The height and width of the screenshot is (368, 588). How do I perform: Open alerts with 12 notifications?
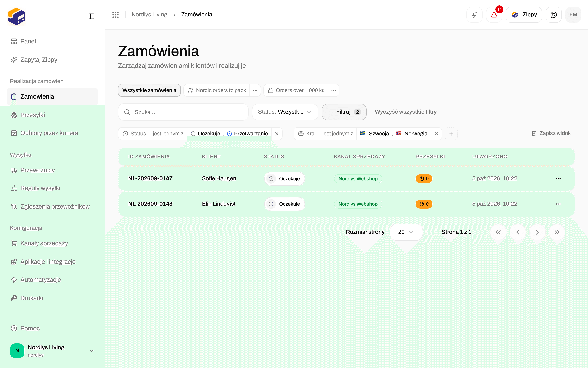pyautogui.click(x=494, y=15)
